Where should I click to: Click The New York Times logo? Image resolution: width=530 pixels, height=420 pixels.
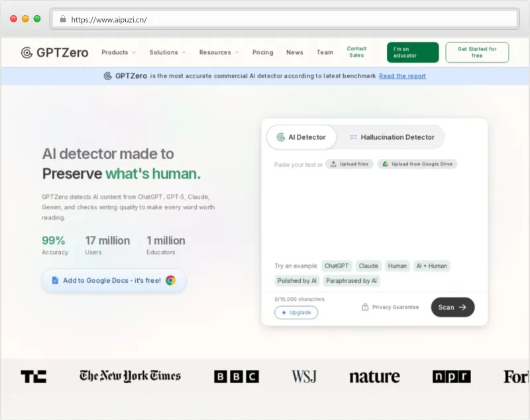pos(130,376)
